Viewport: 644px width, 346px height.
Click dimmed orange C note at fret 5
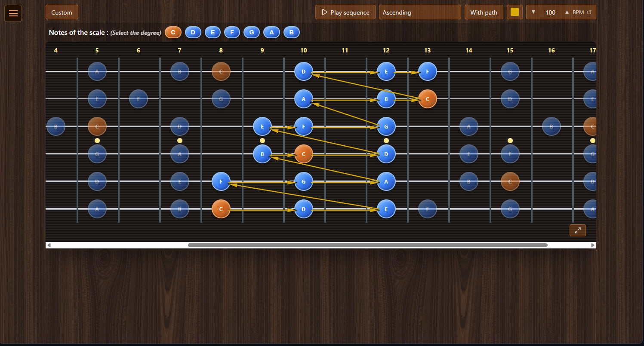point(97,126)
